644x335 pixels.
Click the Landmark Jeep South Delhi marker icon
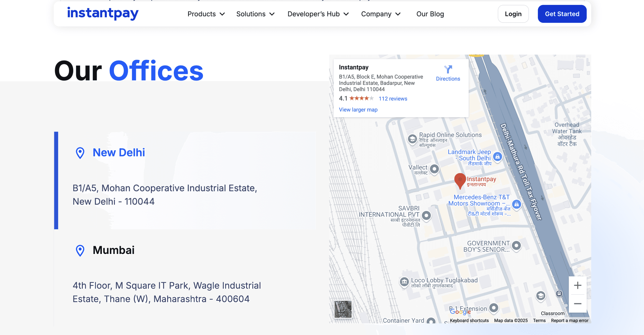coord(497,157)
